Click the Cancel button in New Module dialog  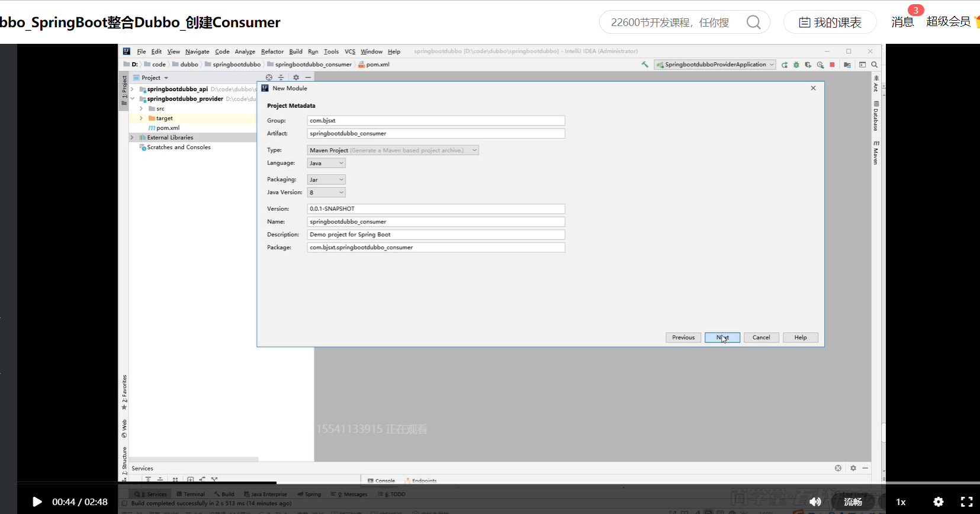pos(761,338)
